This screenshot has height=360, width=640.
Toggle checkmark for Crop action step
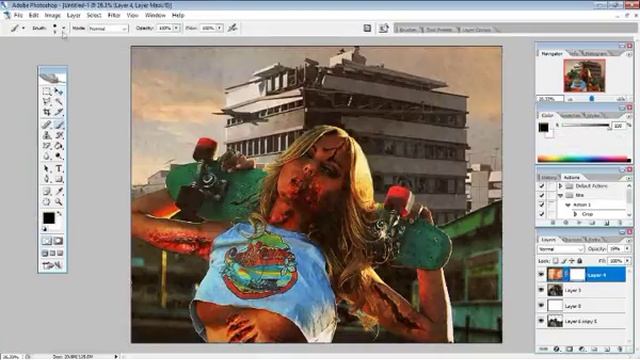(x=541, y=214)
